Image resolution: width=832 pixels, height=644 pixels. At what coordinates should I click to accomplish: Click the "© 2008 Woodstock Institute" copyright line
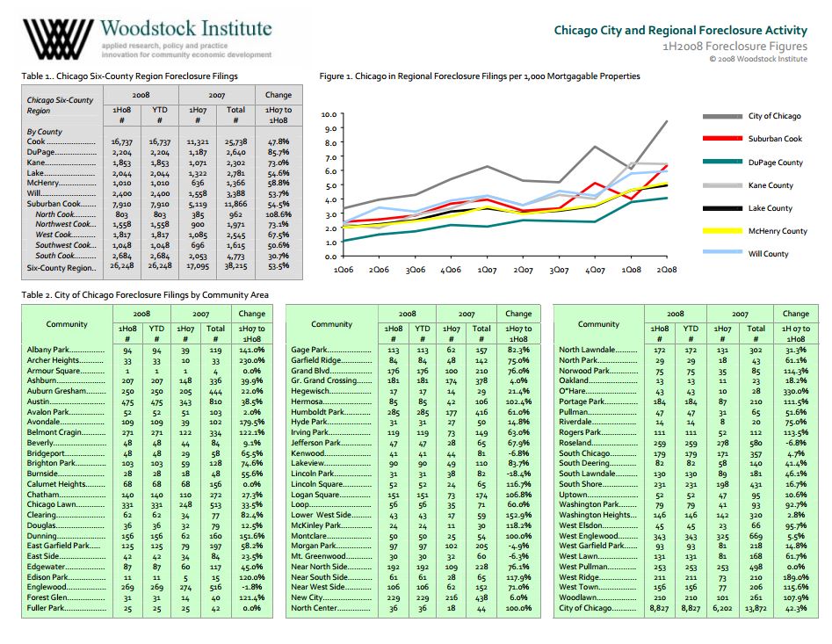758,59
